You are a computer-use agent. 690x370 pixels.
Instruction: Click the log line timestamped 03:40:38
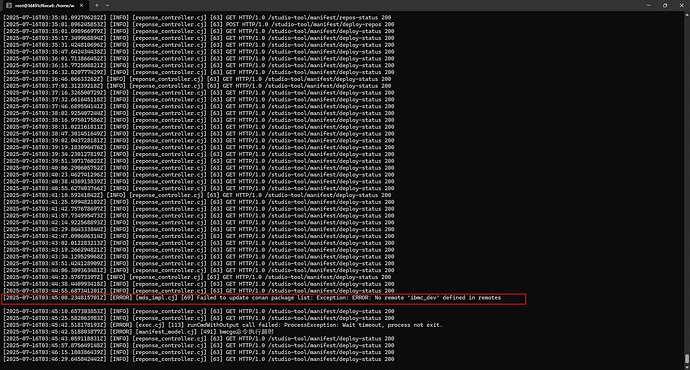click(198, 181)
